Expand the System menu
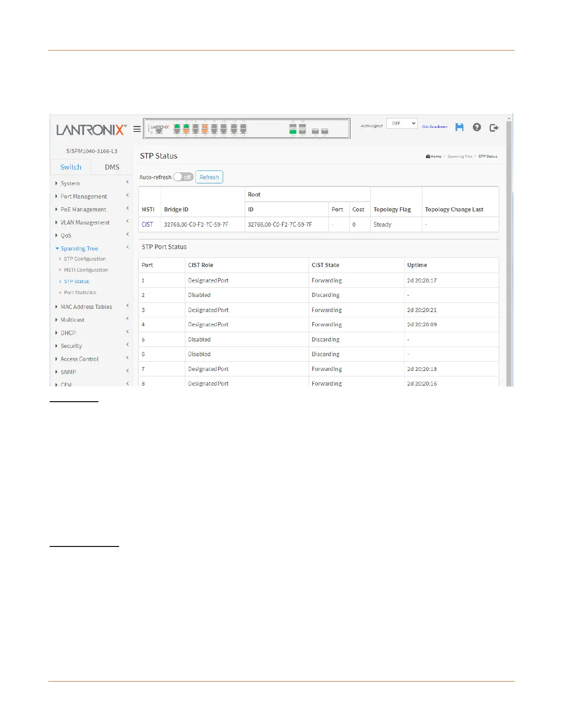This screenshot has width=563, height=728. [x=92, y=183]
